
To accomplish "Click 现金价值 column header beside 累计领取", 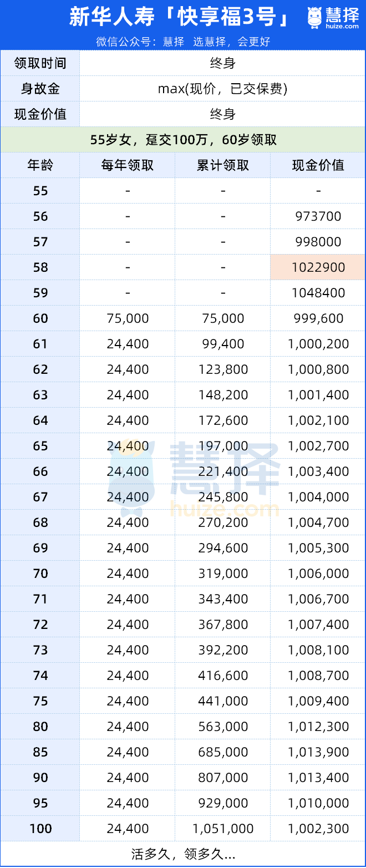I will click(318, 165).
